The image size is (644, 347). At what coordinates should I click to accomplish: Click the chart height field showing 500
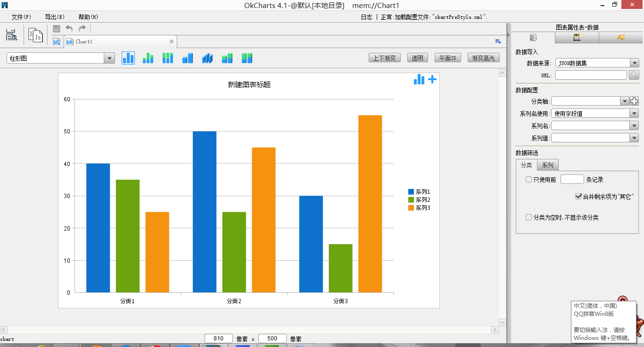272,339
